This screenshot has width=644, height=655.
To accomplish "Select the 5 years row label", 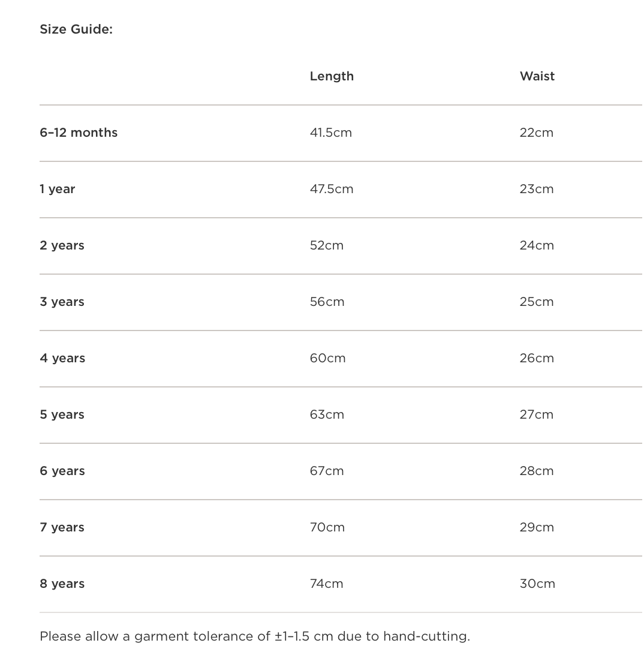I will [x=62, y=414].
